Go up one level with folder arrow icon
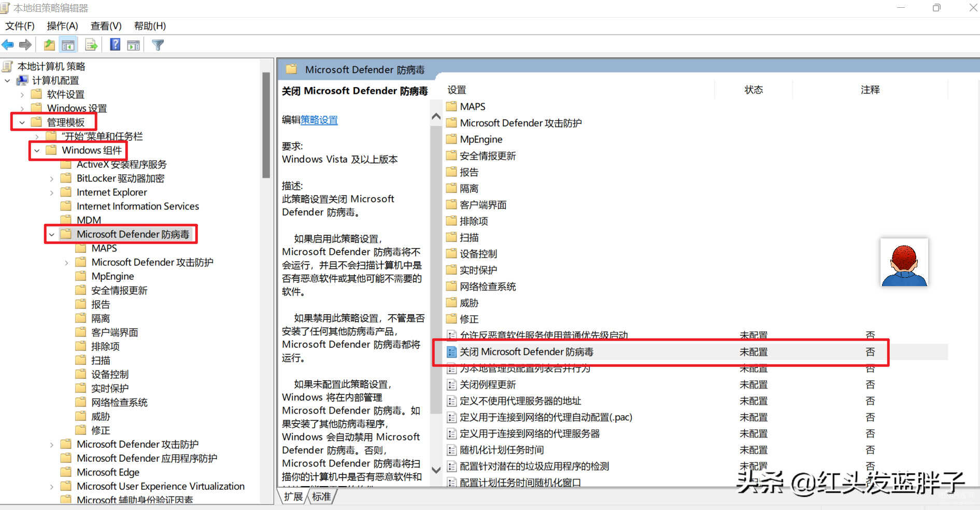 (49, 45)
